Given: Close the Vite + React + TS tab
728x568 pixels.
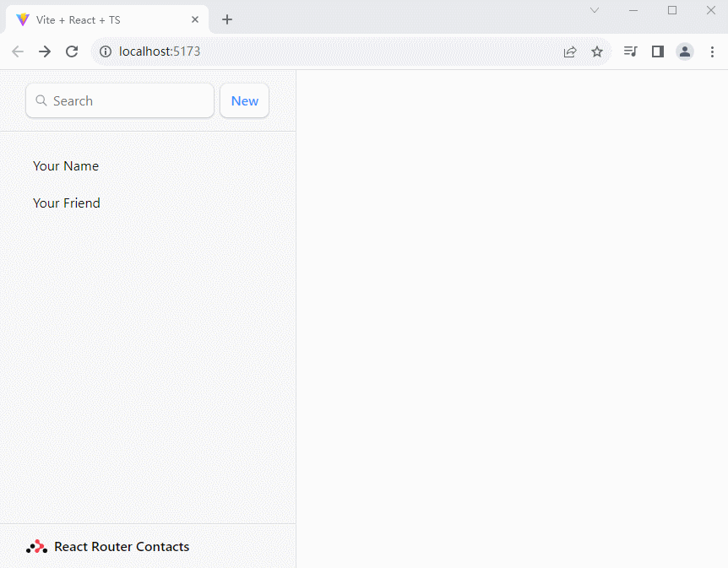Looking at the screenshot, I should [195, 19].
